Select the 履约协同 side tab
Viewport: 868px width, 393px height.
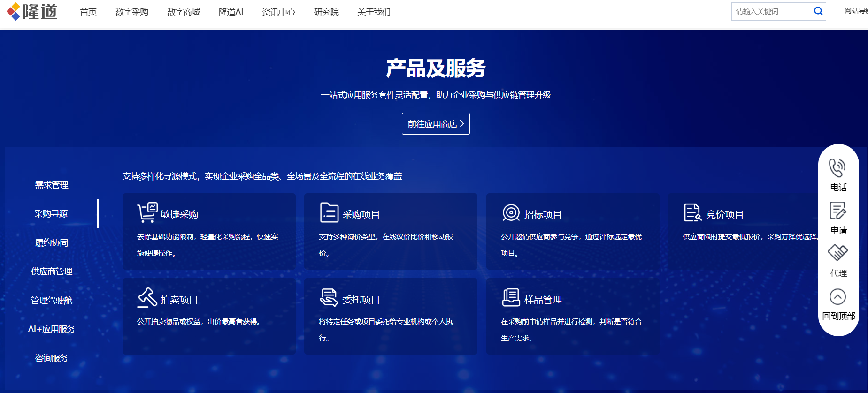[52, 243]
